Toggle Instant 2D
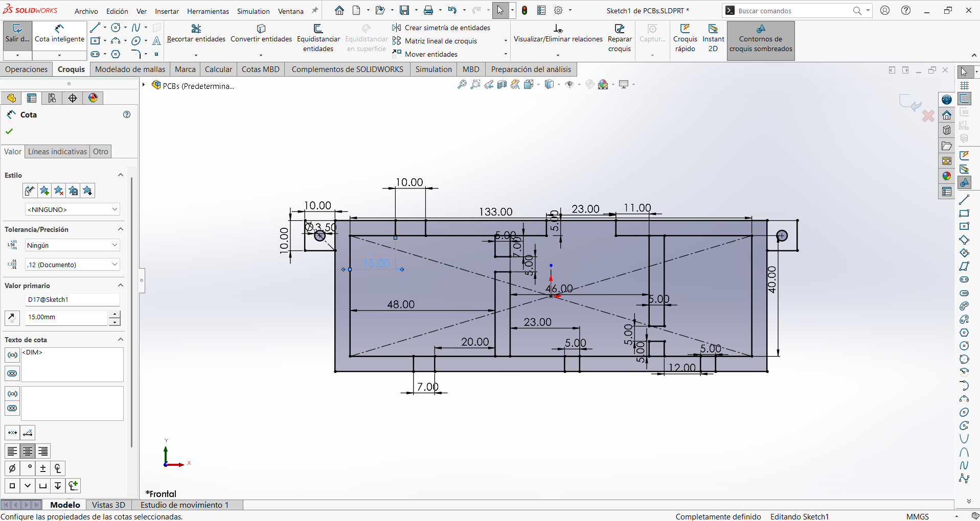Image resolution: width=980 pixels, height=521 pixels. [713, 38]
